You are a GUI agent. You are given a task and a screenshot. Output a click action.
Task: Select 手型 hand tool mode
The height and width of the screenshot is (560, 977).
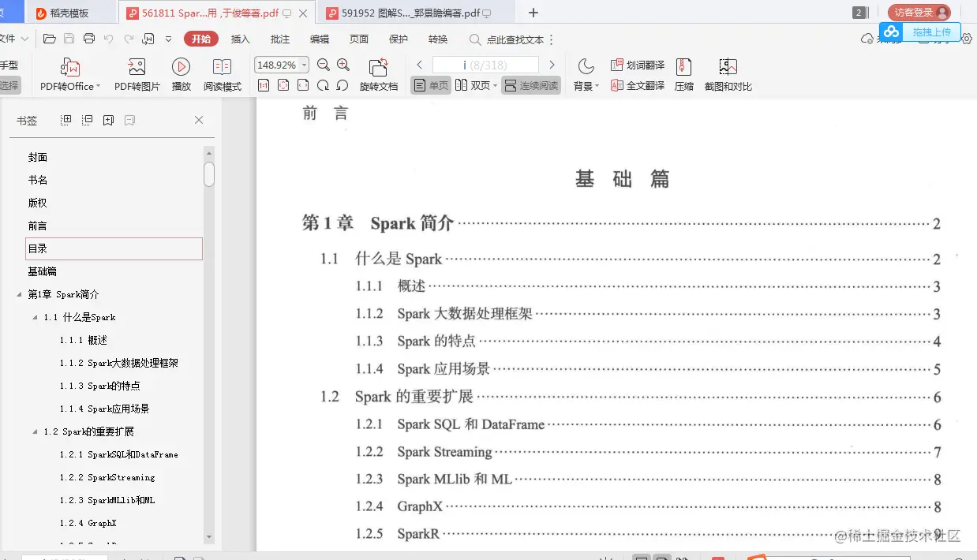(x=9, y=65)
